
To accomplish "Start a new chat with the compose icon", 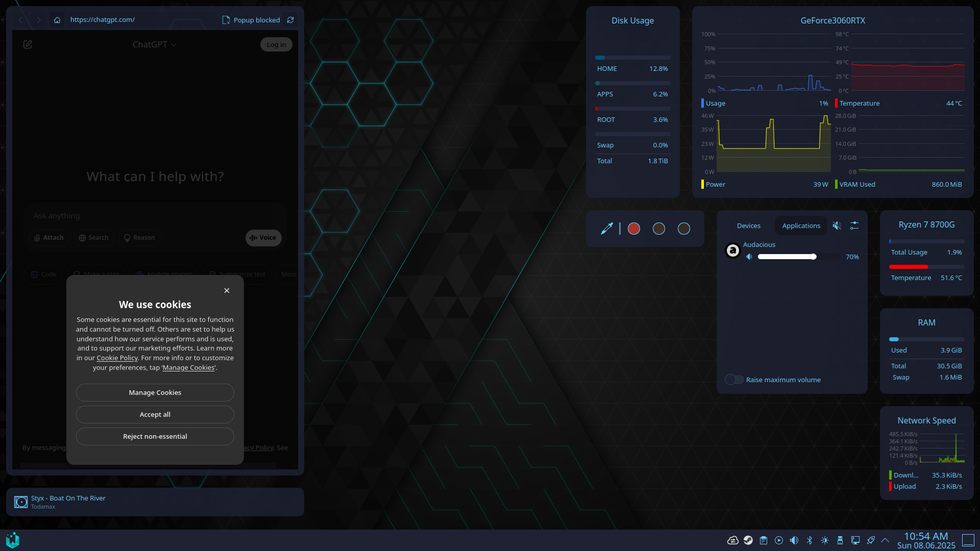I will pos(28,44).
